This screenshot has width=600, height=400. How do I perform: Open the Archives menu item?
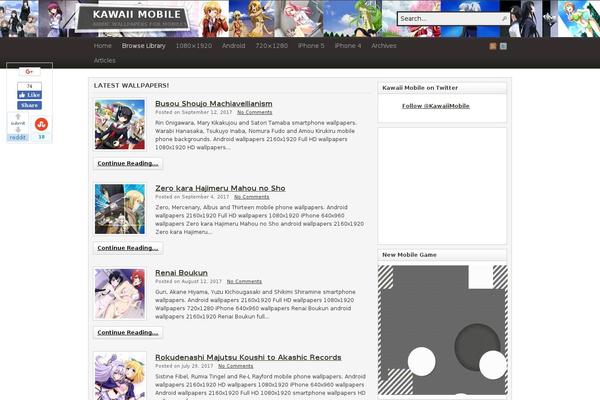(x=384, y=46)
